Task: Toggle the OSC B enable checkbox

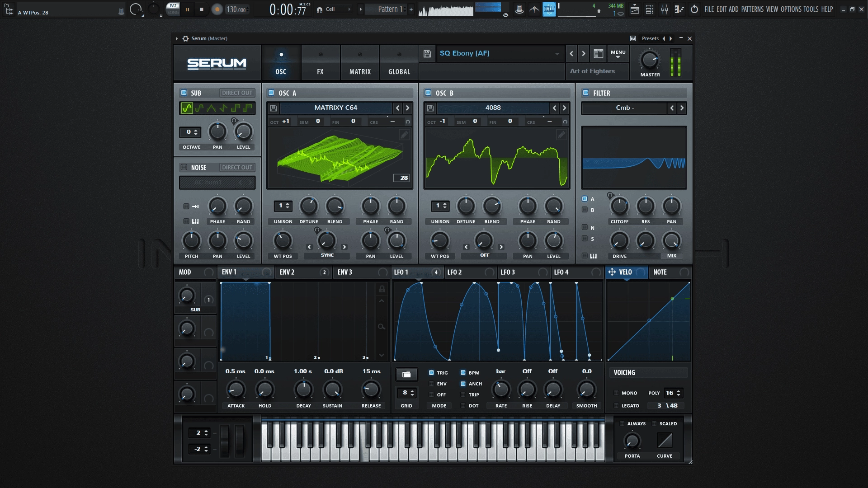Action: 428,93
